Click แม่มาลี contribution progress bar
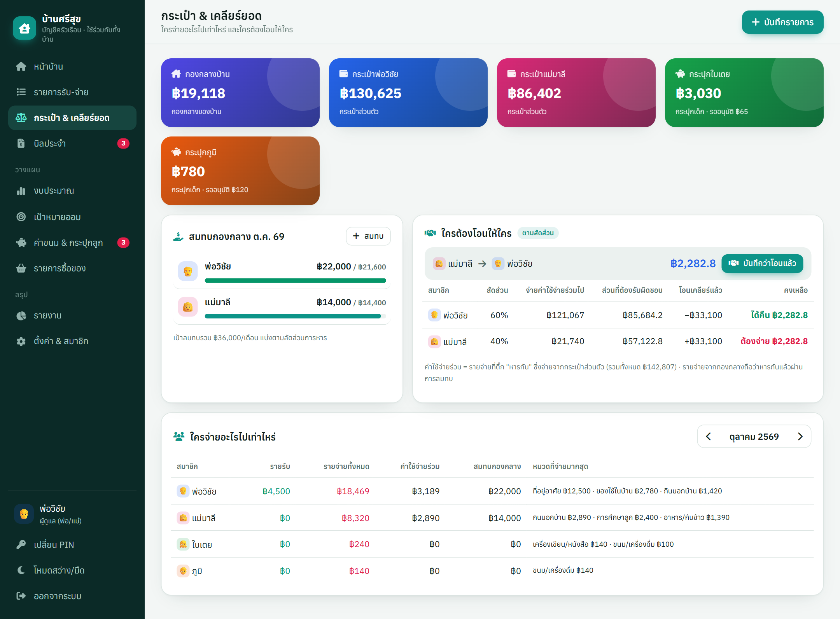This screenshot has width=840, height=619. [x=296, y=316]
